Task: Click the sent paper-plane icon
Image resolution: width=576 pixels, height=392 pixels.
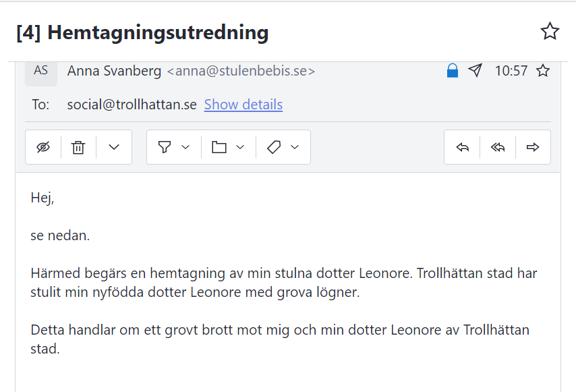Action: tap(475, 70)
